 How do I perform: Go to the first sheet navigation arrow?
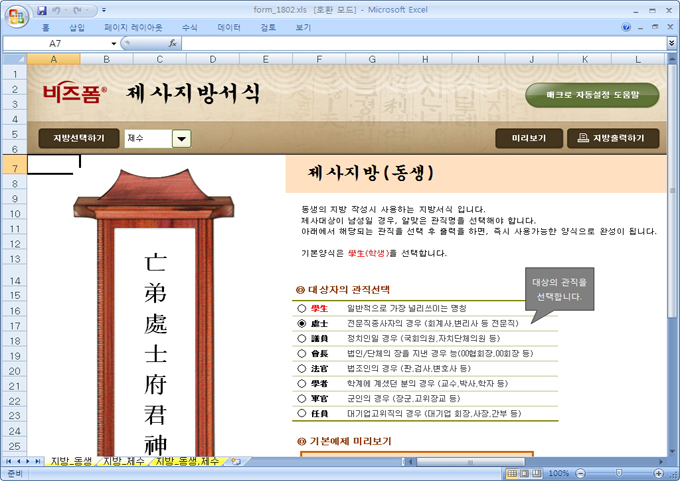pyautogui.click(x=9, y=461)
